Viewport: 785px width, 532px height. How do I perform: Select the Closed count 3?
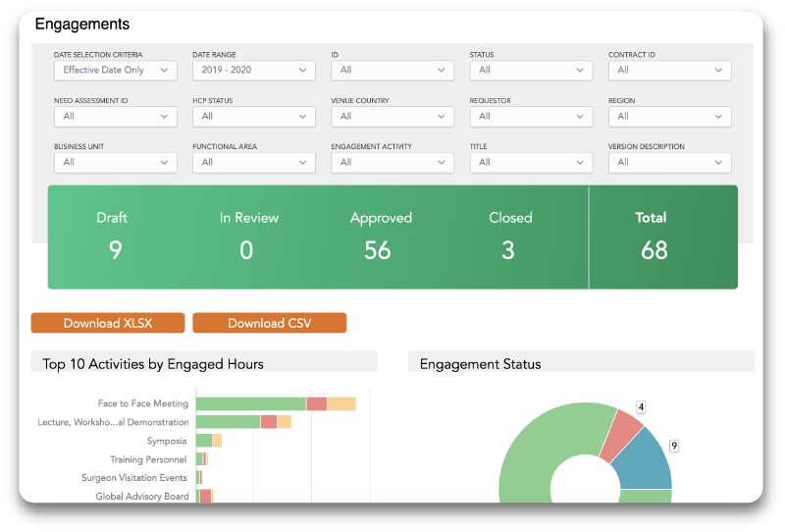[508, 250]
